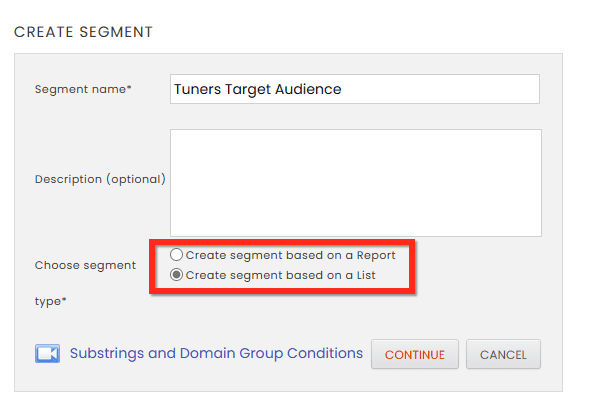Click the CREATE SEGMENT heading
The image size is (605, 418).
[x=83, y=32]
